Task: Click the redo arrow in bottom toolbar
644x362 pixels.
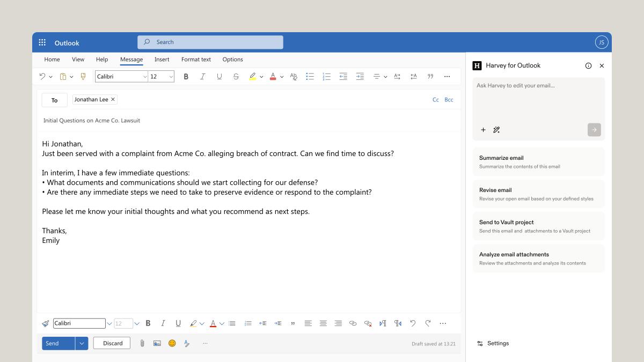Action: 428,323
